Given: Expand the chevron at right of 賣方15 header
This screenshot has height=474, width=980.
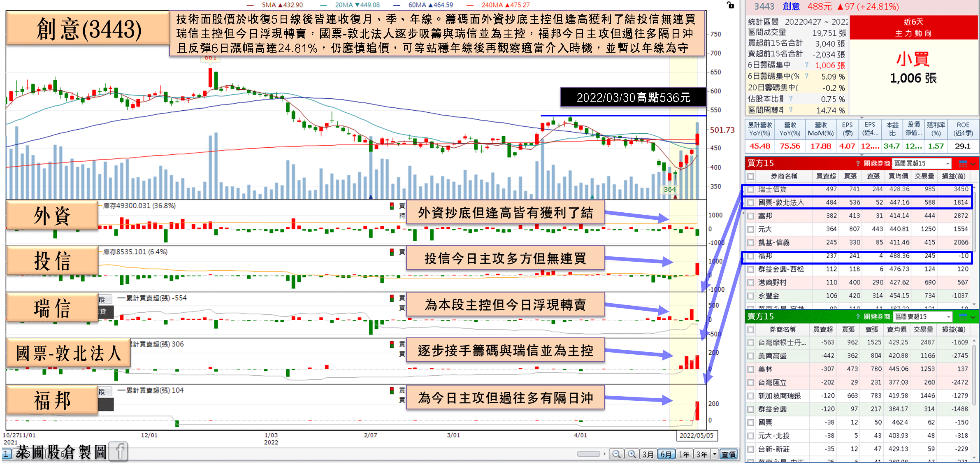Looking at the screenshot, I should (973, 317).
